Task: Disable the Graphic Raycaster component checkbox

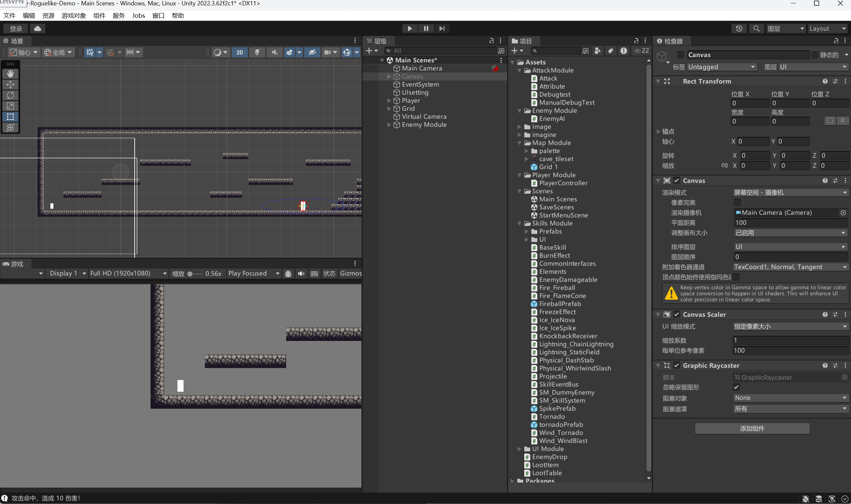Action: (677, 366)
